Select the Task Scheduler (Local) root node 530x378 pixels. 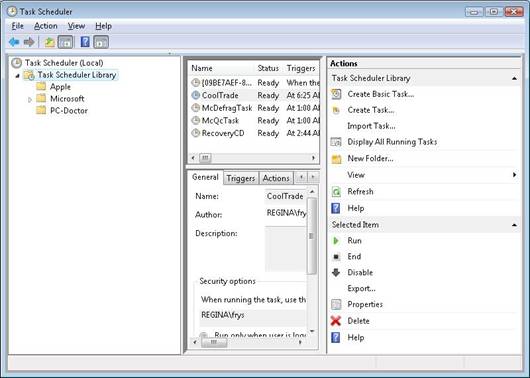(x=64, y=63)
